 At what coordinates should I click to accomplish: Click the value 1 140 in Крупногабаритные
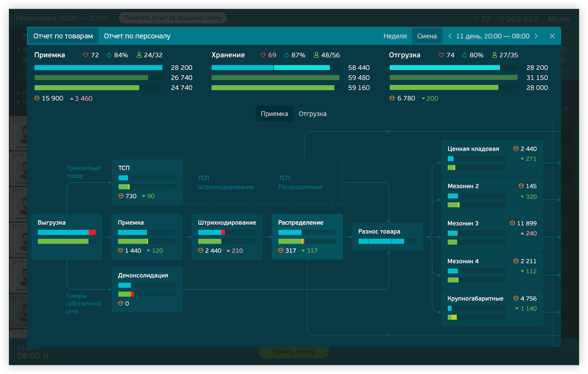(x=528, y=308)
